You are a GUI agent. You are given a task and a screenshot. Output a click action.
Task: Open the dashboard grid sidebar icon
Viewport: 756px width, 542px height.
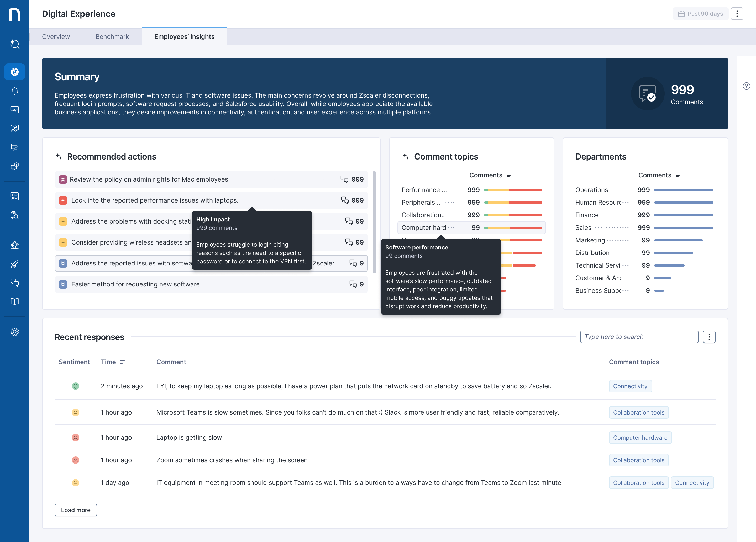(x=15, y=196)
